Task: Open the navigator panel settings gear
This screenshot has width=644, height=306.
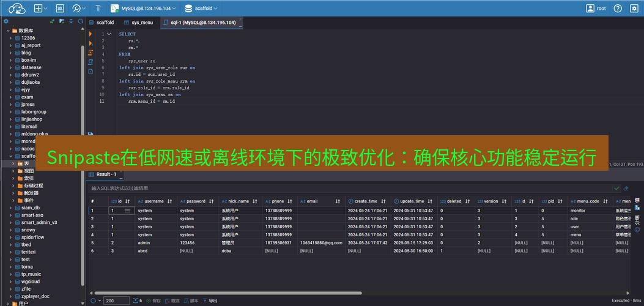Action: 6,21
